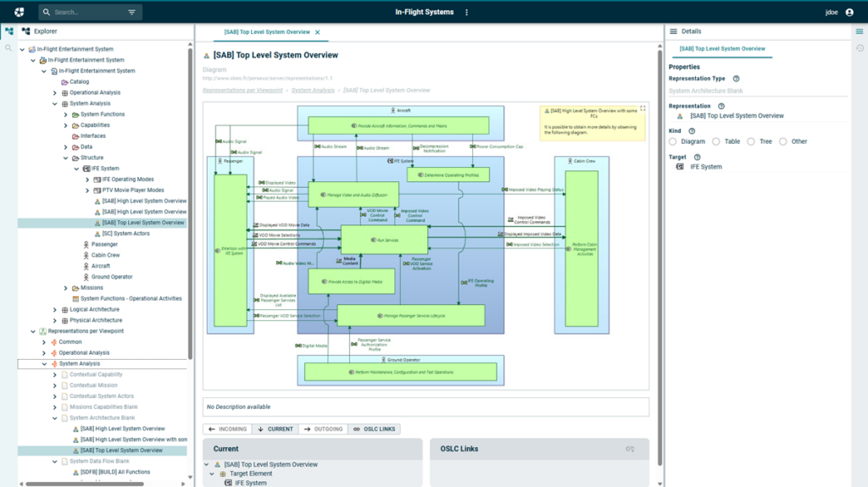Switch to the OUTGOING tab

323,429
